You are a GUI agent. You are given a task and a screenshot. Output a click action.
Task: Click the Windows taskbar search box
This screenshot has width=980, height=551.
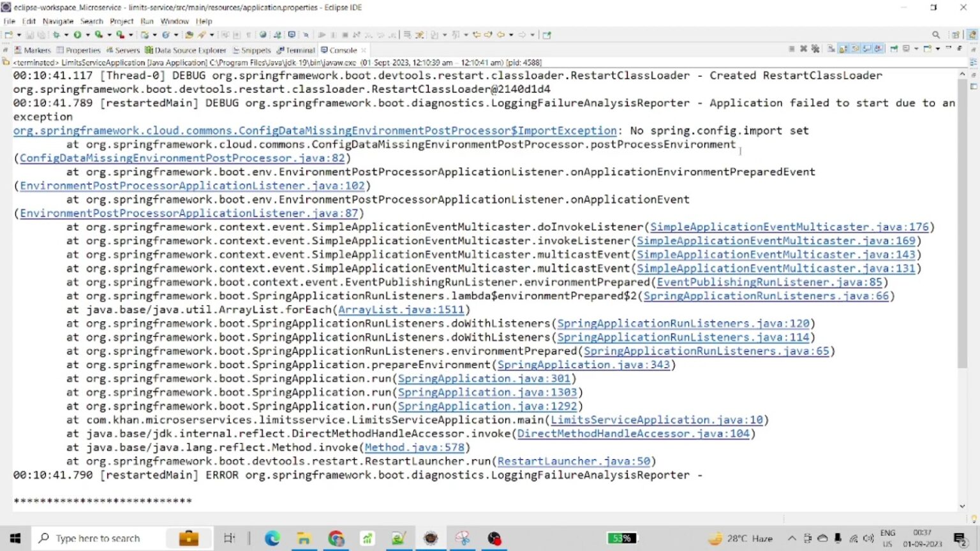[98, 538]
